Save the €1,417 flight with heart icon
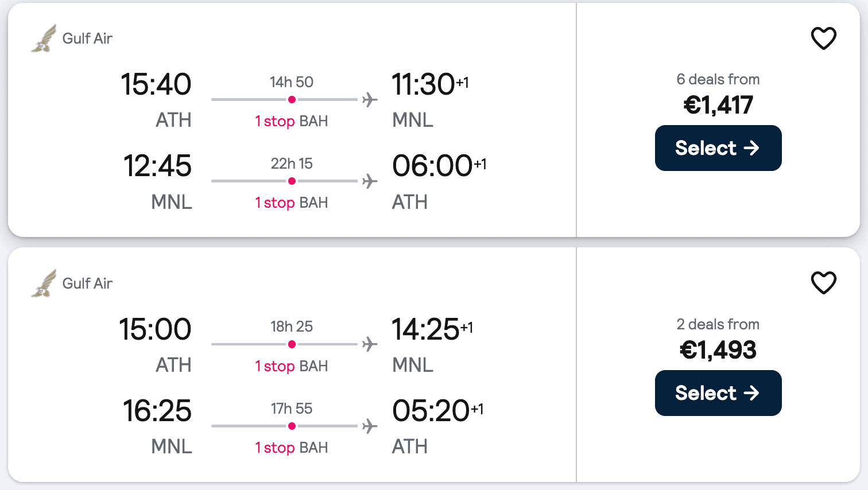The image size is (868, 490). click(x=823, y=38)
